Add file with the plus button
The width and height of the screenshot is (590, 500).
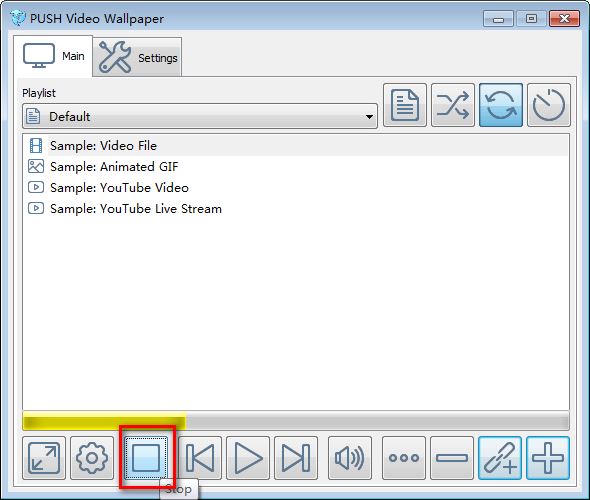click(x=548, y=458)
